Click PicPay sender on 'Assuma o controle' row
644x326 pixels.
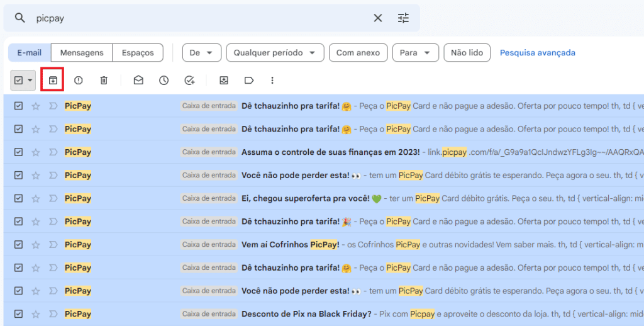(x=77, y=152)
